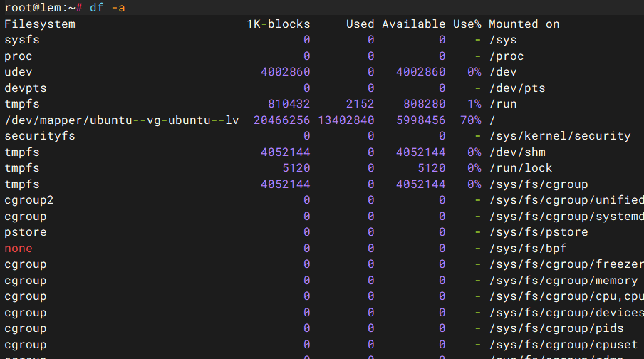Click the Filesystem column header

pyautogui.click(x=40, y=24)
